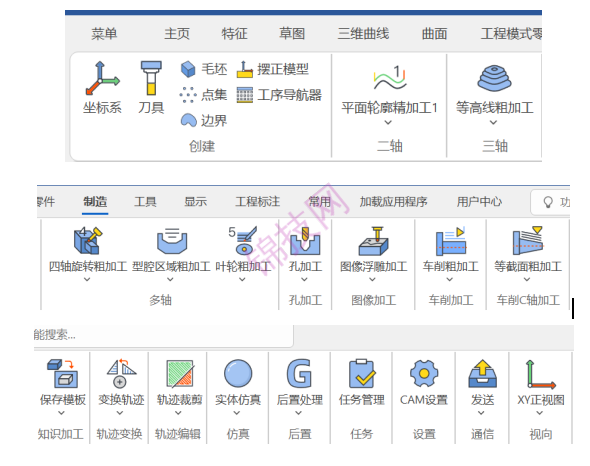Open the 用户中心 tab
This screenshot has width=590, height=466.
point(479,202)
